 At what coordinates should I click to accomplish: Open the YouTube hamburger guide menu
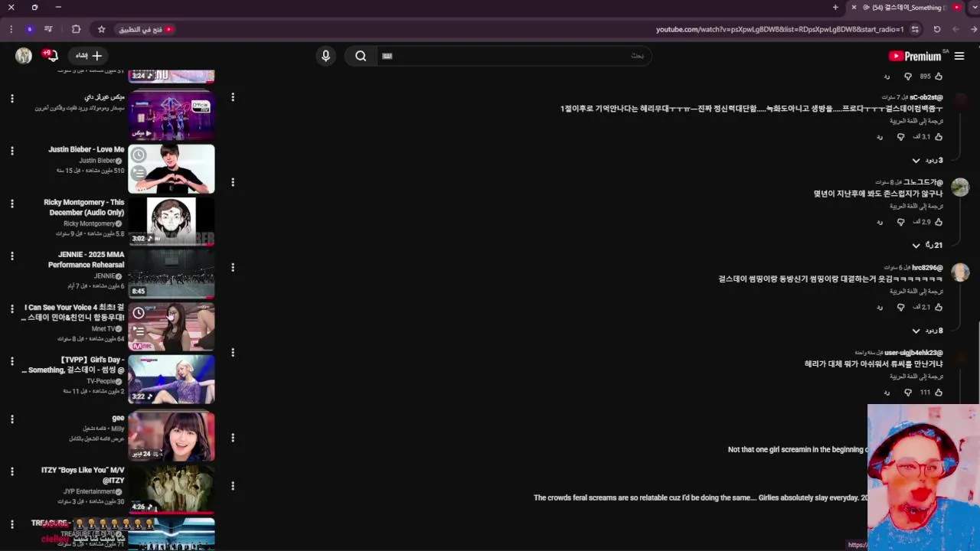click(959, 56)
